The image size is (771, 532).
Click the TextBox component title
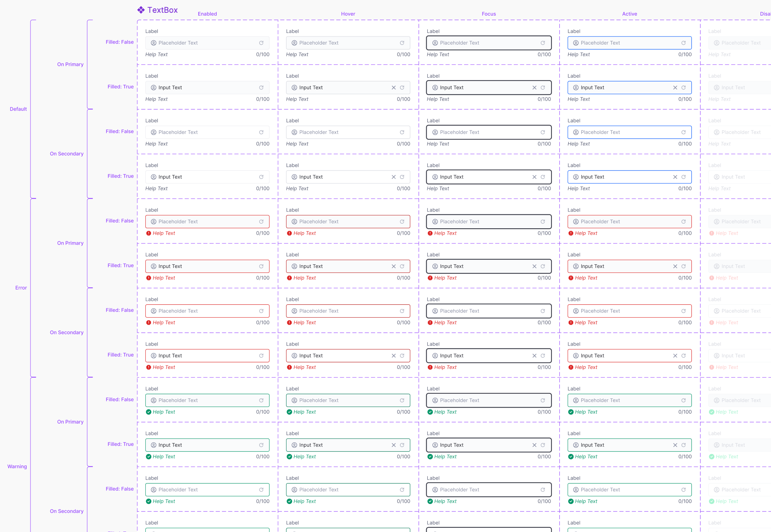162,10
